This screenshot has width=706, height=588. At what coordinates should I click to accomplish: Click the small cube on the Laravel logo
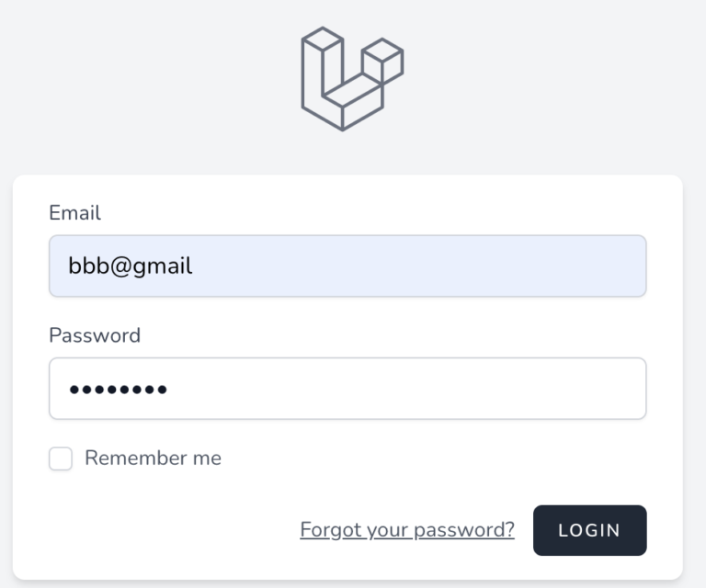tap(383, 62)
